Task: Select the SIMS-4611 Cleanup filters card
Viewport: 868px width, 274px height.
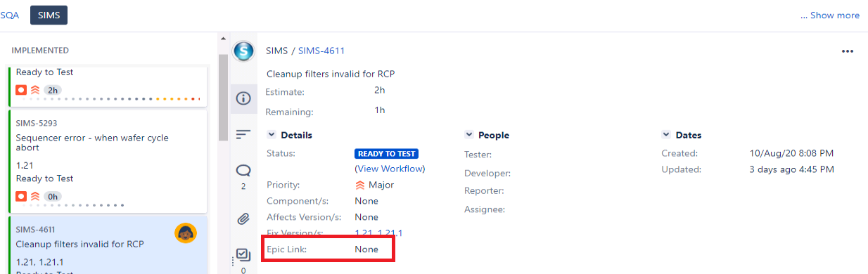Action: pyautogui.click(x=108, y=246)
